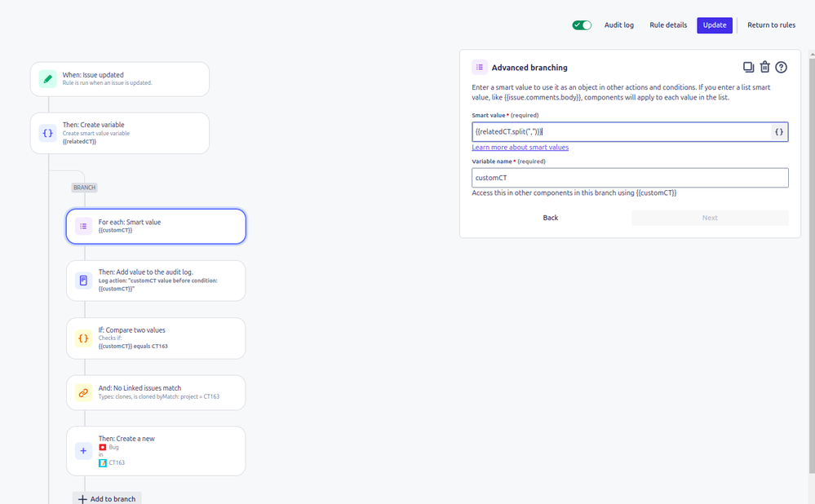
Task: Click the audit log action icon
Action: (x=83, y=280)
